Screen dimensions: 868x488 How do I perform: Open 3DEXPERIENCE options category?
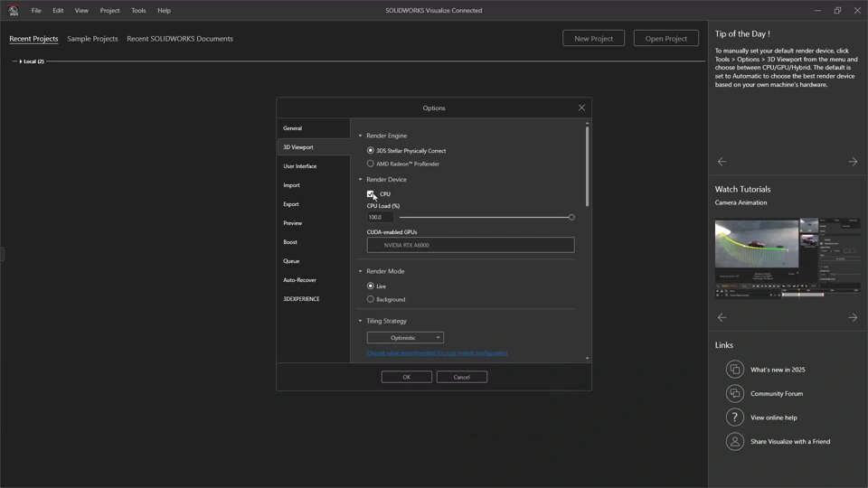tap(314, 299)
